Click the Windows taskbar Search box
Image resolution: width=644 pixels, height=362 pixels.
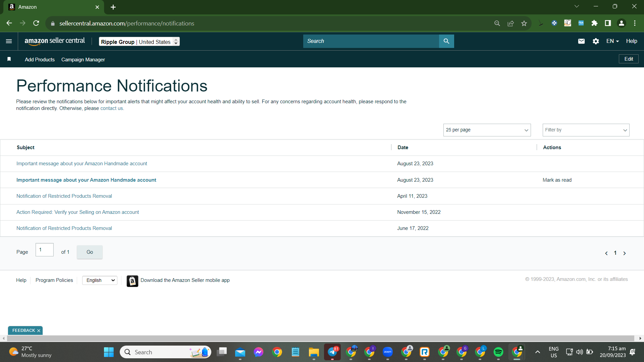tap(165, 352)
